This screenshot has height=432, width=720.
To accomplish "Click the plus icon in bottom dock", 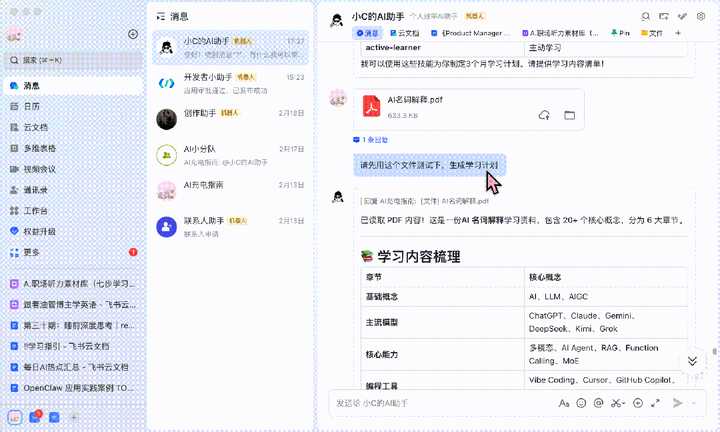I will [x=74, y=417].
